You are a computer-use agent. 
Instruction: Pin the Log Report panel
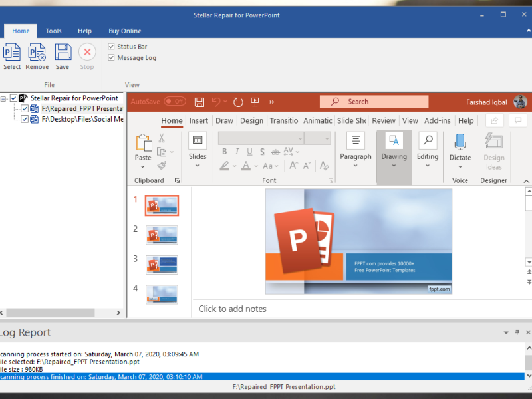coord(517,332)
